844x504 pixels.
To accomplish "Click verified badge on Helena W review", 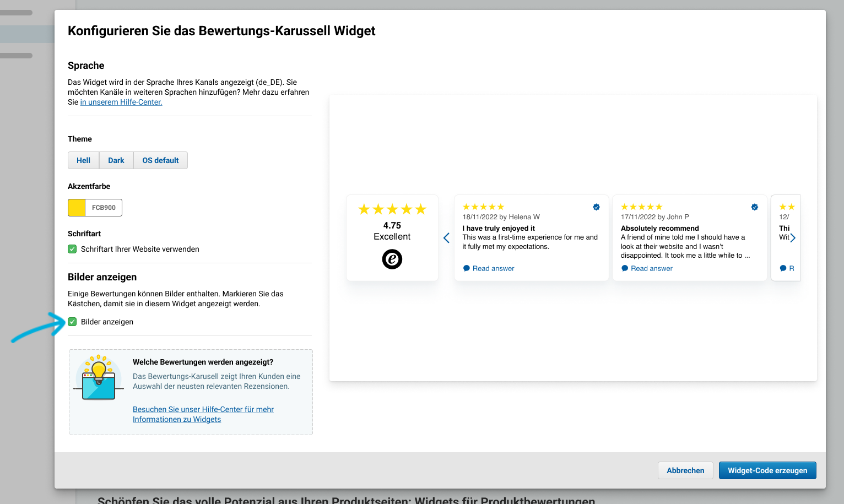I will point(596,207).
